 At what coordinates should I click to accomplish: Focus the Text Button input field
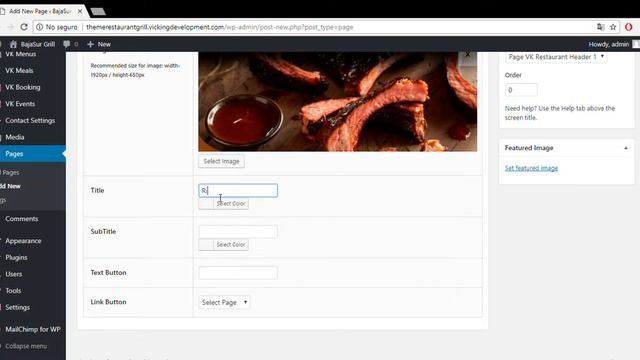click(238, 273)
